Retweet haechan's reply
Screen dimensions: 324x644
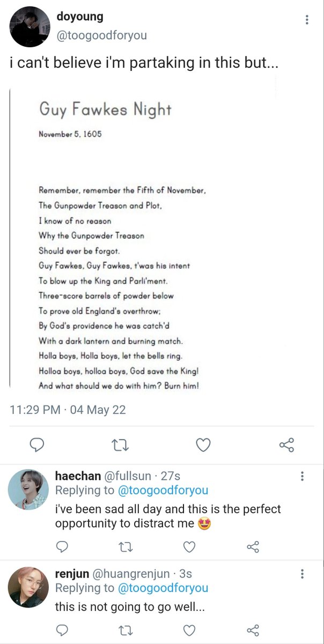click(126, 547)
